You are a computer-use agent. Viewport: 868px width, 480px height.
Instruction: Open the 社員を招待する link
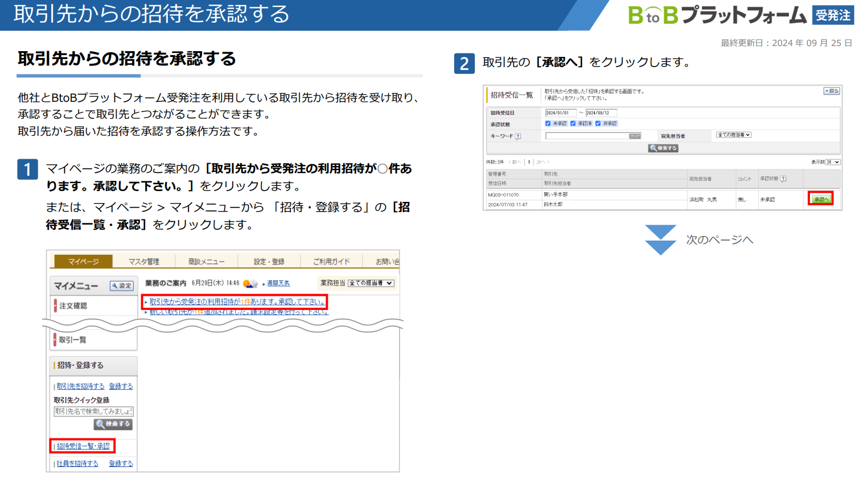point(77,464)
